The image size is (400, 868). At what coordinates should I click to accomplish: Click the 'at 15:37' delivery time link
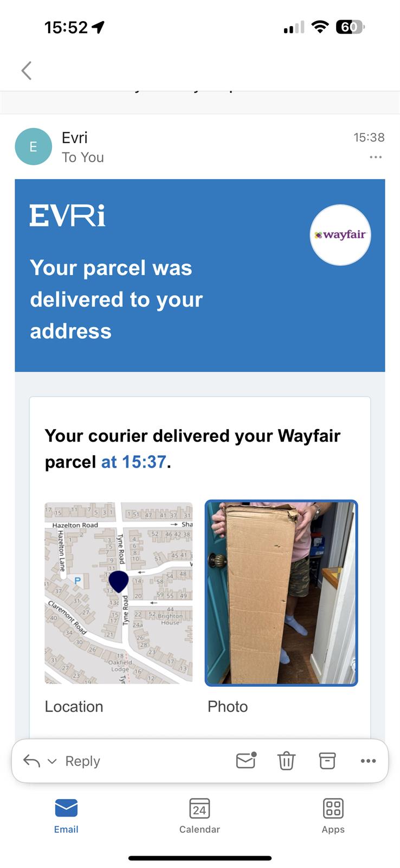click(x=133, y=462)
